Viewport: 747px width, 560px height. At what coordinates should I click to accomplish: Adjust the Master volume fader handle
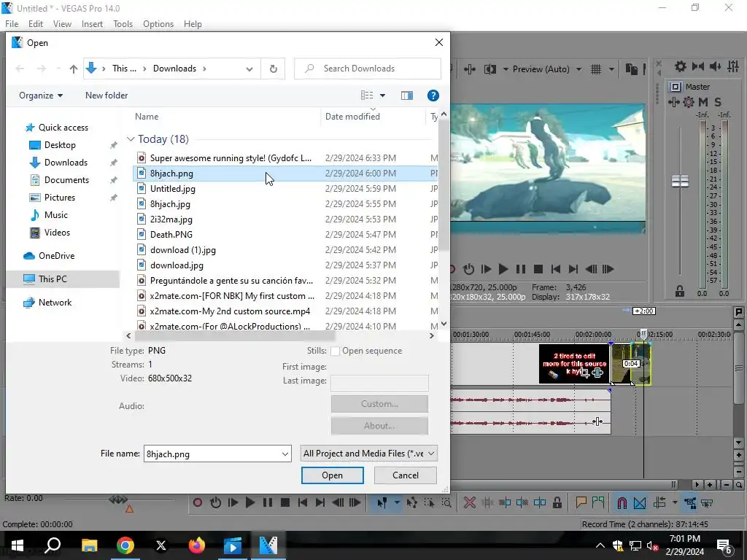tap(680, 181)
